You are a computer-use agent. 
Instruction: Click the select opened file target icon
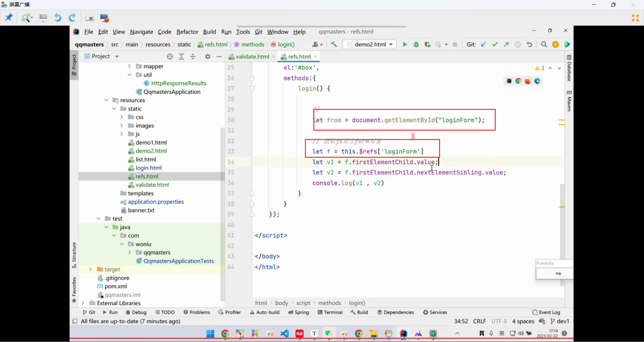pos(170,57)
